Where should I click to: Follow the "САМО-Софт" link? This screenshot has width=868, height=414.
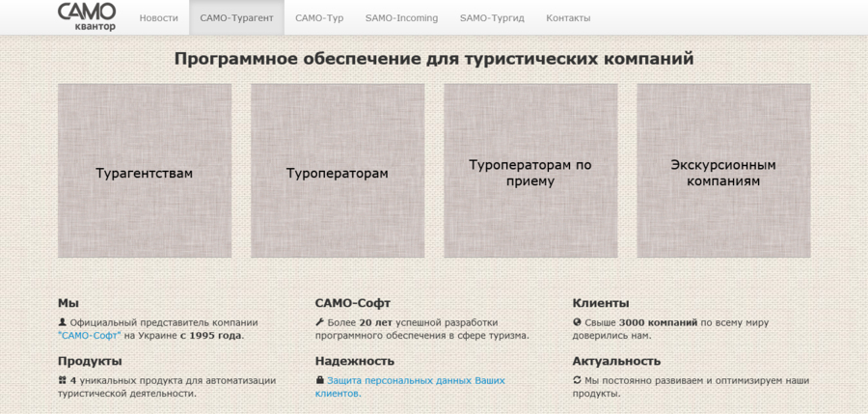tap(89, 335)
